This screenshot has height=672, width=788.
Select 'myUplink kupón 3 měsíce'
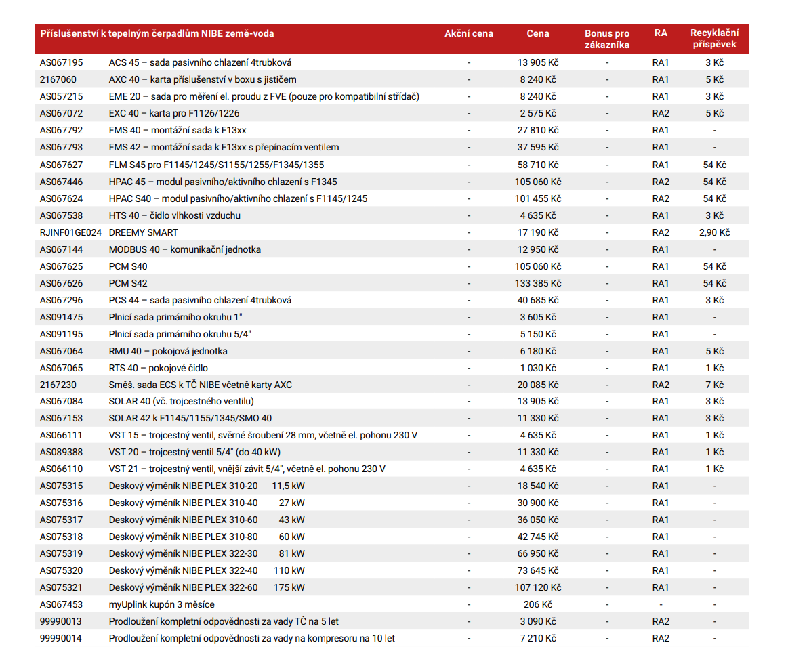161,605
